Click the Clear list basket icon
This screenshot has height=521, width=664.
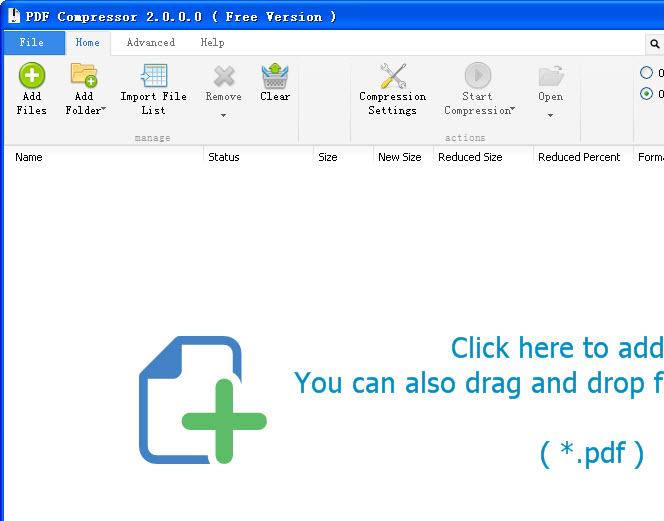click(275, 76)
